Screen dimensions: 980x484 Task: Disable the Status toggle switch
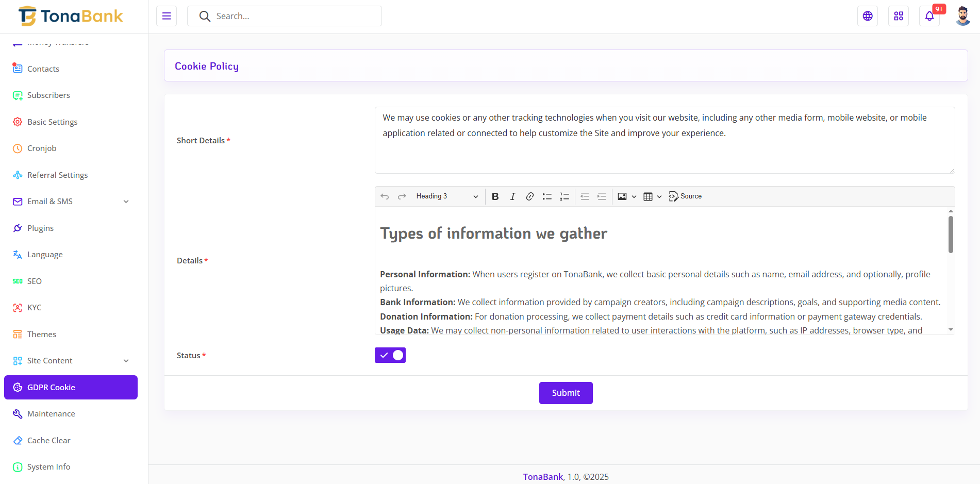pyautogui.click(x=390, y=355)
